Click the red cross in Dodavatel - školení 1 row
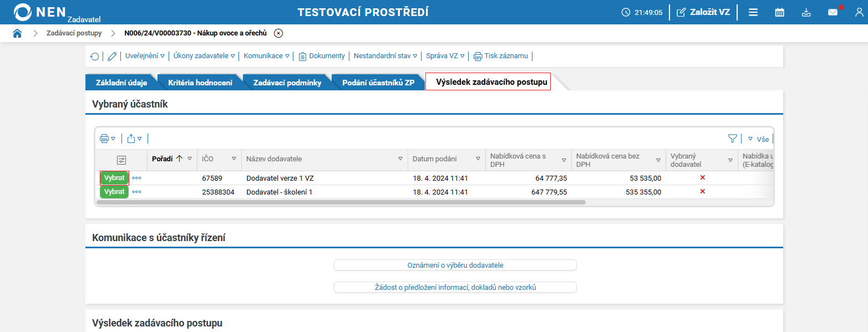868x332 pixels. tap(703, 191)
